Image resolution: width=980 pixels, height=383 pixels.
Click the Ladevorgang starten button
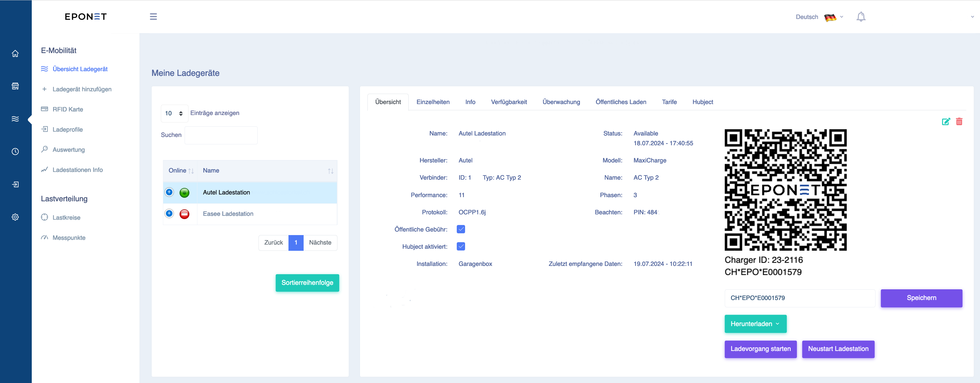(760, 349)
